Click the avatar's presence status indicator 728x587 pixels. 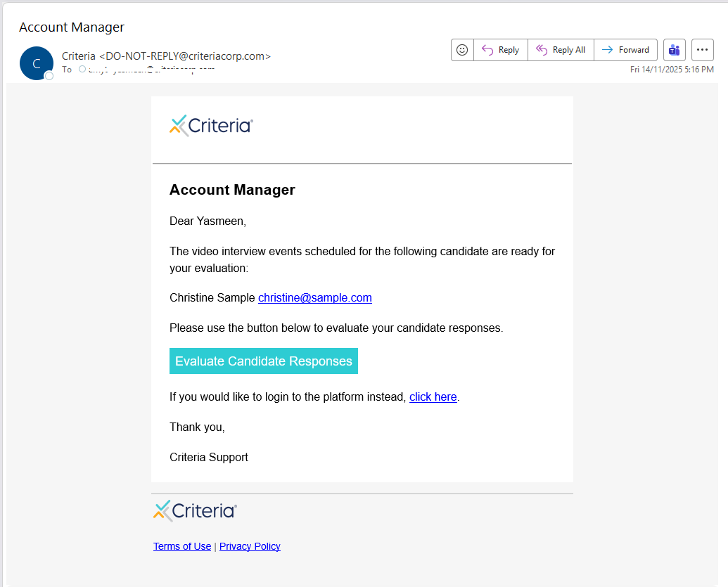click(x=49, y=76)
